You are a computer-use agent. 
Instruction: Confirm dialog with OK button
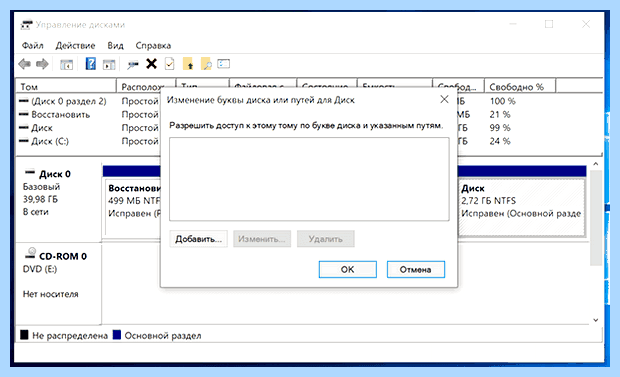coord(348,269)
